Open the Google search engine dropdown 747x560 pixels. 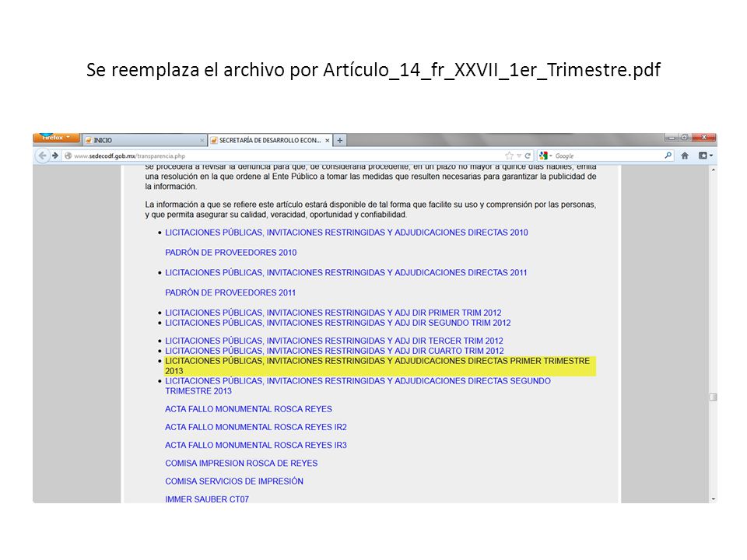[x=545, y=156]
